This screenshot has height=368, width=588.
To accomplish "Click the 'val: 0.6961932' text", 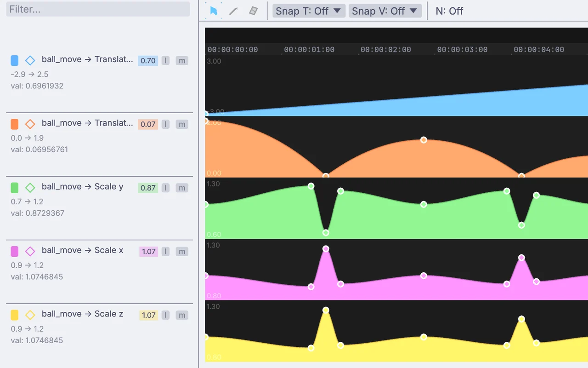I will 37,86.
